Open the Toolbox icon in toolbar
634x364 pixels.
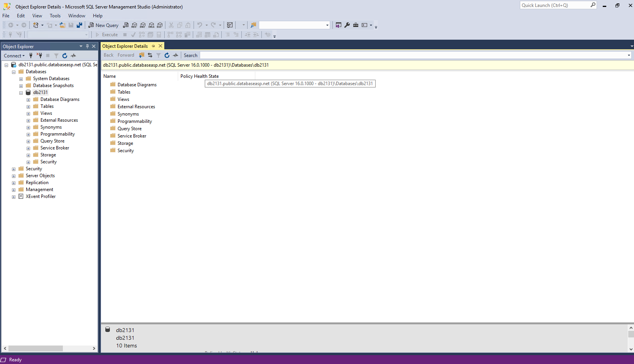coord(356,25)
